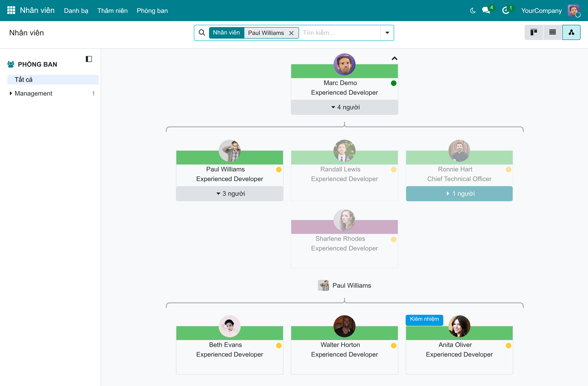Open the apps grid menu icon
This screenshot has height=386, width=588.
[11, 10]
